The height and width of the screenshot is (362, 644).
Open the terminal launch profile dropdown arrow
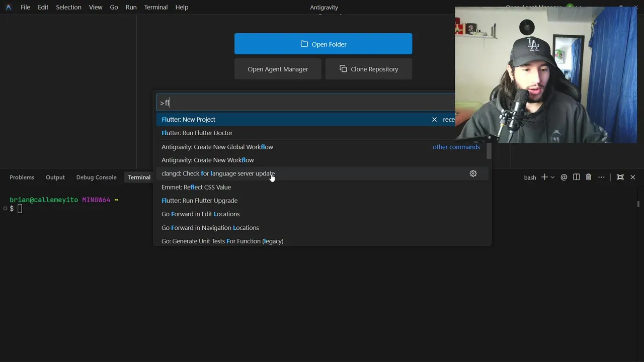click(x=552, y=177)
